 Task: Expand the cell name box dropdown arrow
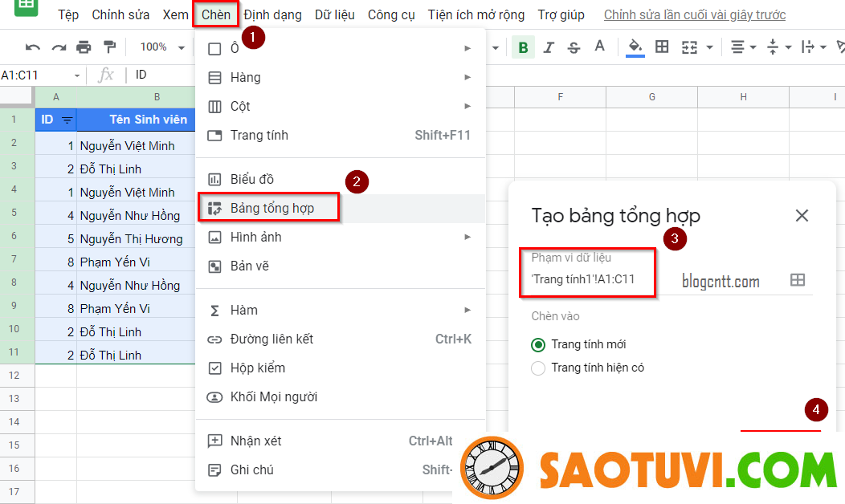(77, 75)
